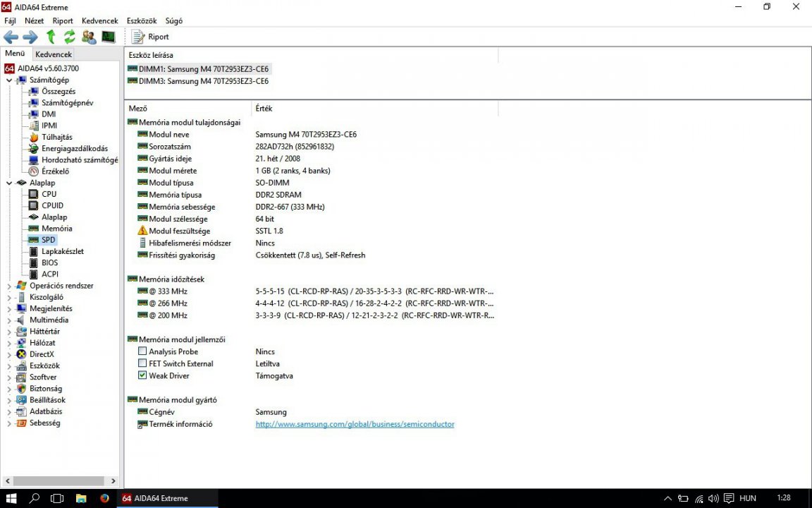This screenshot has height=508, width=812.
Task: Select DMI in the tree
Action: (49, 114)
